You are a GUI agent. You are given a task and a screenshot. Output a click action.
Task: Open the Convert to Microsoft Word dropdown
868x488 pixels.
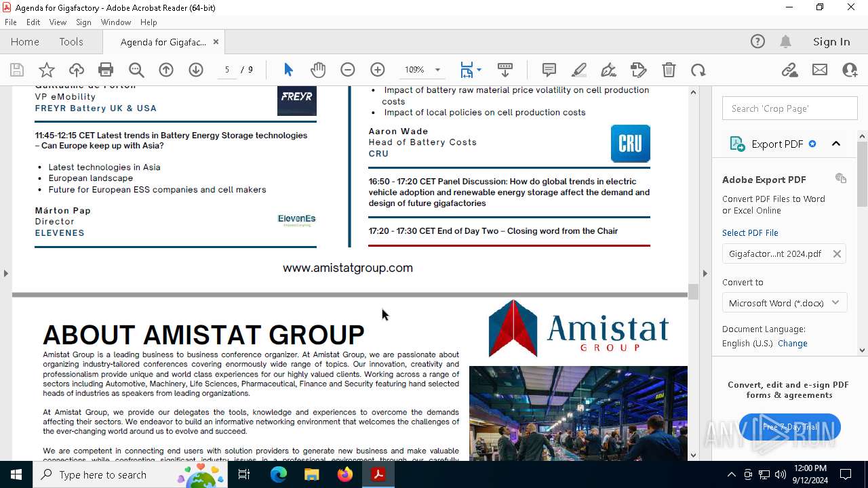point(785,303)
